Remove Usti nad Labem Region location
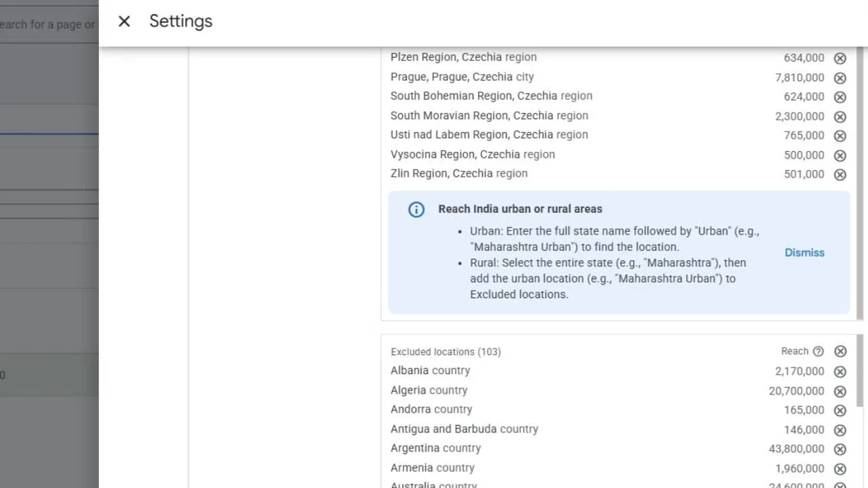The height and width of the screenshot is (488, 868). point(840,136)
